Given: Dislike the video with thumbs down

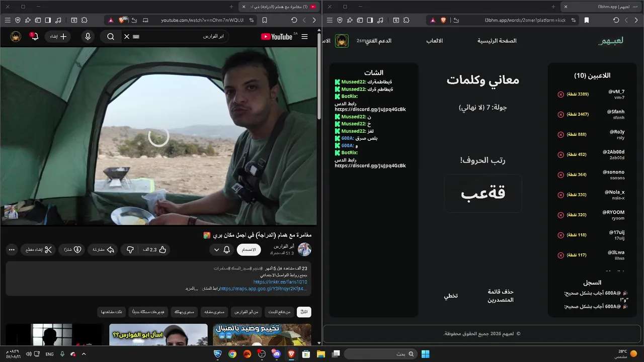Looking at the screenshot, I should click(x=130, y=249).
